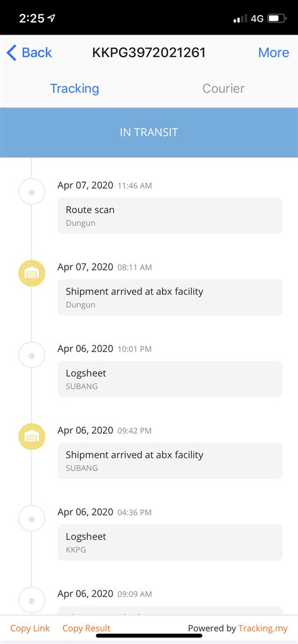
Task: Open the Shipment arrived at abx facility SUBANG card
Action: coord(170,461)
